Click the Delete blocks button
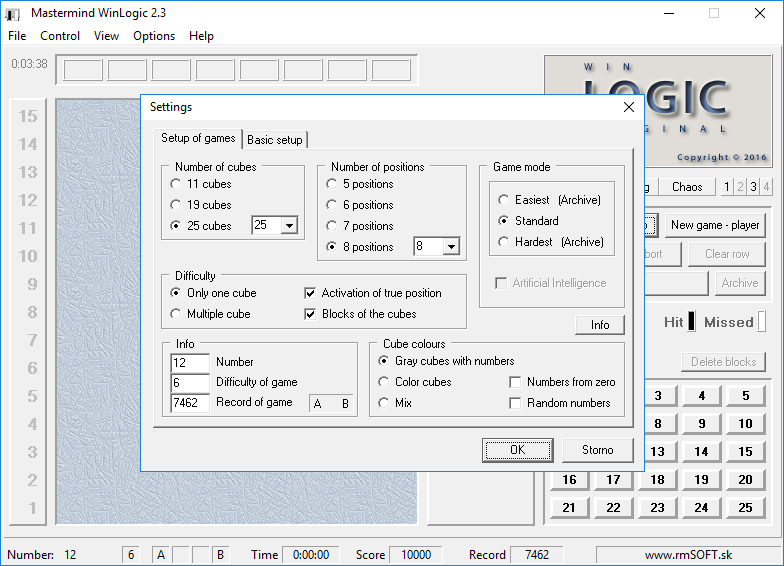This screenshot has width=784, height=566. 723,362
